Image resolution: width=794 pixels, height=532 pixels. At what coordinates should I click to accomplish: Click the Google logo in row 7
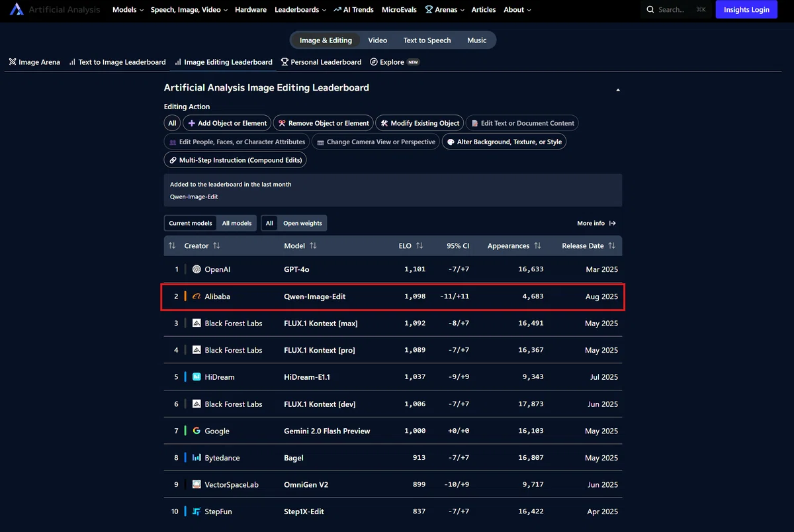click(x=197, y=431)
